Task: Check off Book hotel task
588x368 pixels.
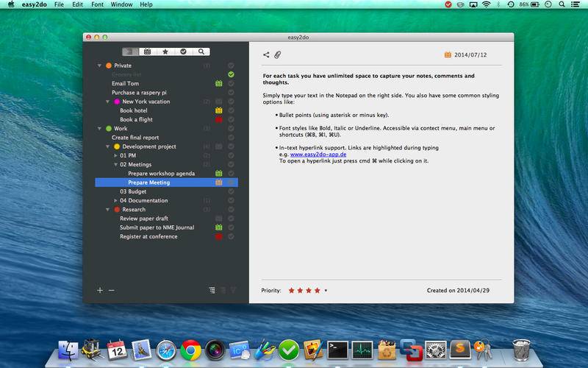Action: click(232, 110)
